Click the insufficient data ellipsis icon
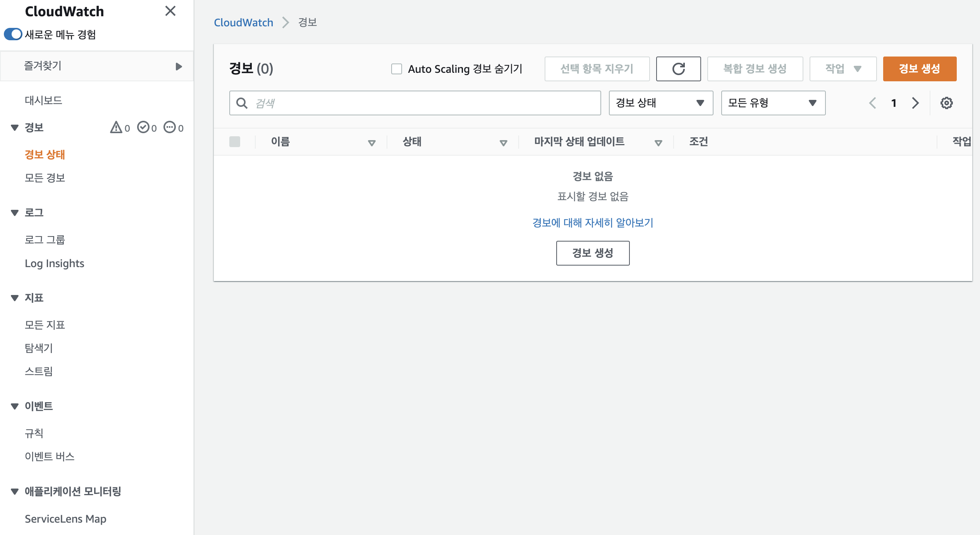 pyautogui.click(x=170, y=127)
